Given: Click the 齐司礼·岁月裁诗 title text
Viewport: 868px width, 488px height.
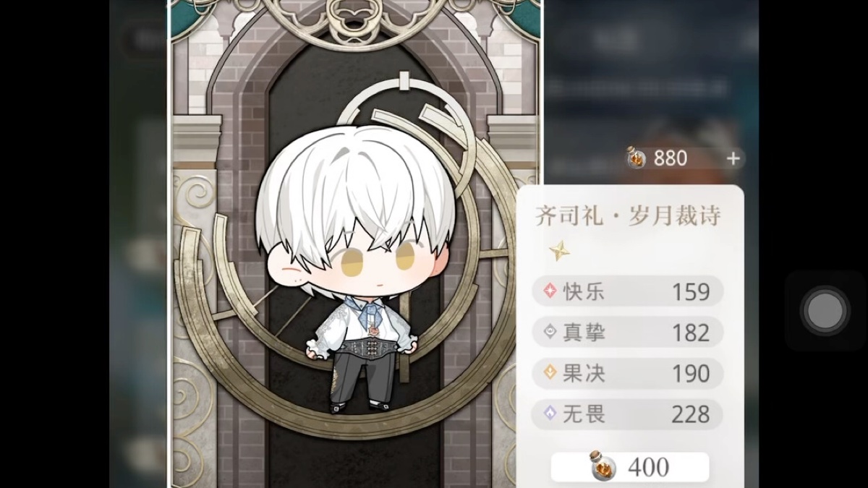Looking at the screenshot, I should pos(629,216).
